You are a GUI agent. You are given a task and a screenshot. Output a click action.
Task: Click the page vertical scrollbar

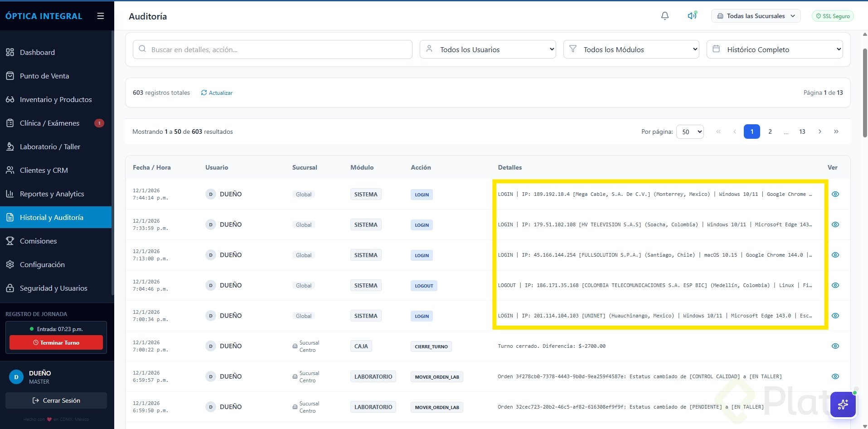(x=865, y=91)
